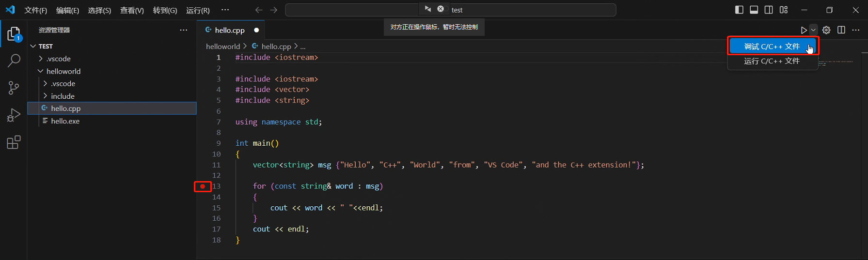Open the Source Control view
Viewport: 868px width, 260px height.
click(x=14, y=88)
